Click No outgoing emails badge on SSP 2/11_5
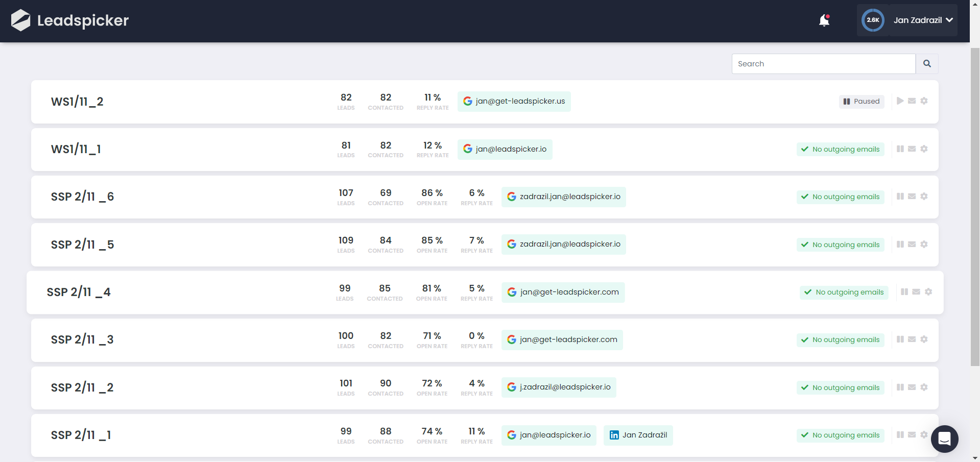The height and width of the screenshot is (462, 980). 840,244
